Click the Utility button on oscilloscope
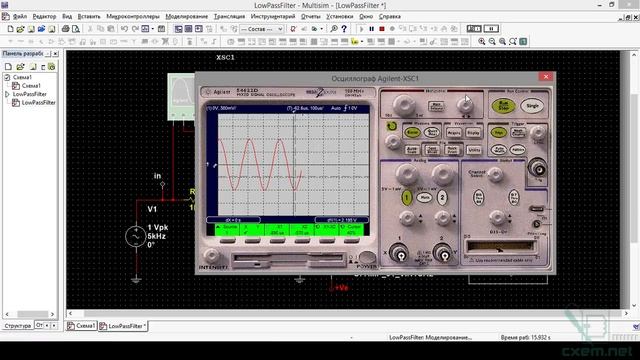Viewport: 640px width, 360px height. (474, 150)
